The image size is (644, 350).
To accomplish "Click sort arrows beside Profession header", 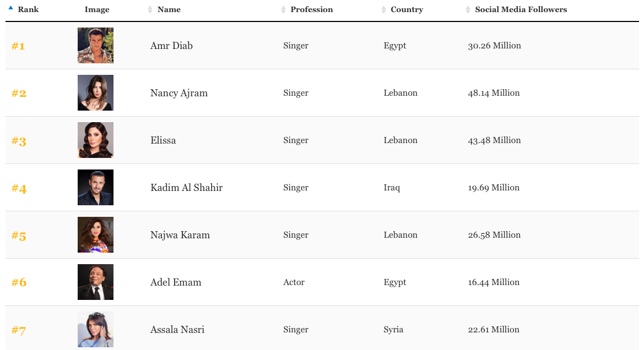I will (x=284, y=10).
